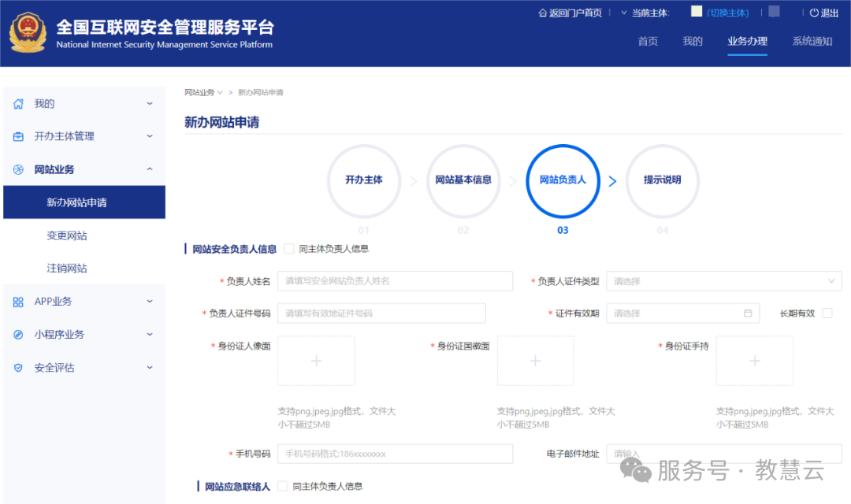Click the 开办主体管理 briefcase icon
Image resolution: width=851 pixels, height=504 pixels.
(19, 137)
